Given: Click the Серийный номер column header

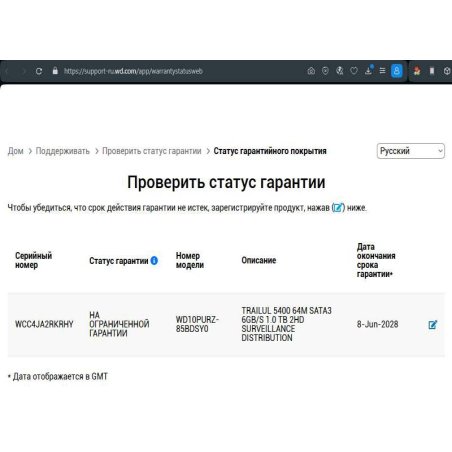Looking at the screenshot, I should (33, 260).
